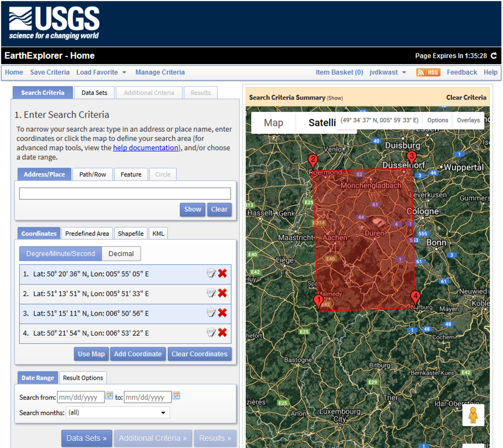Switch to the Data Sets tab
Screen dimensions: 503x448
click(x=94, y=93)
